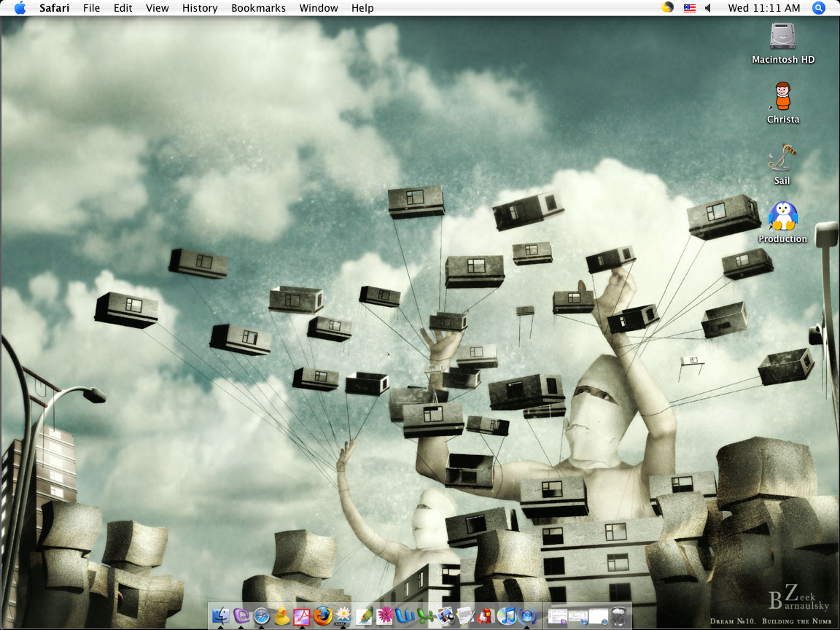The width and height of the screenshot is (840, 630).
Task: Open the Safari application menu
Action: click(54, 8)
